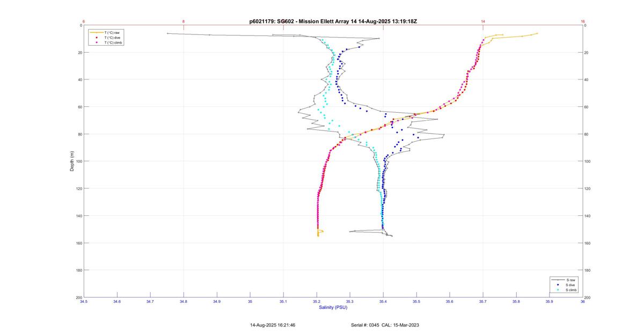Click the gray line sample beside 'S raw'
The image size is (644, 334).
pos(558,280)
